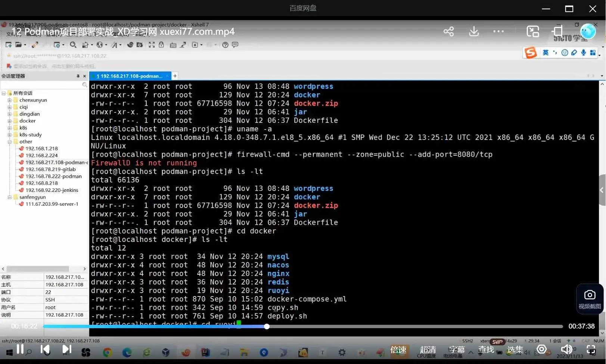Open player settings ring icon
Viewport: 606px width, 364px height.
tap(541, 349)
